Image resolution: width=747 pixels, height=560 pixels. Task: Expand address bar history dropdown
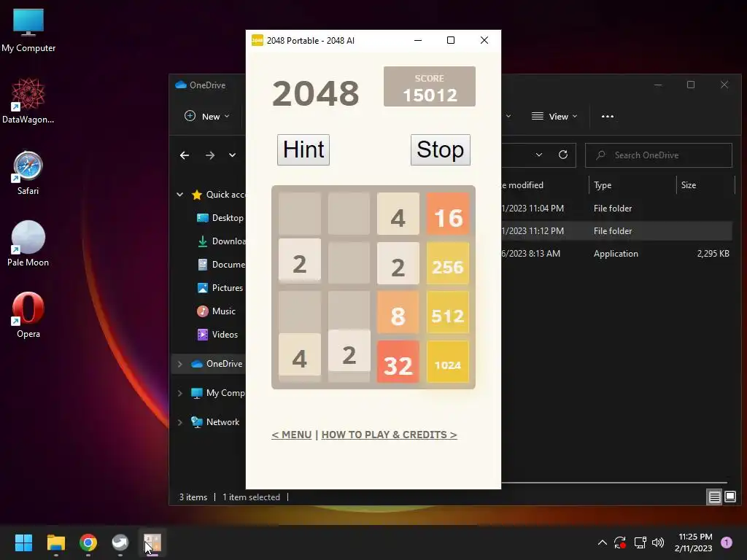[x=539, y=155]
